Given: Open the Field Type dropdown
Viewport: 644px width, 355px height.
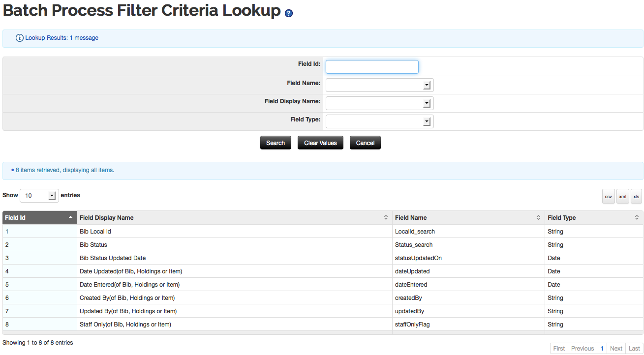Looking at the screenshot, I should [379, 121].
